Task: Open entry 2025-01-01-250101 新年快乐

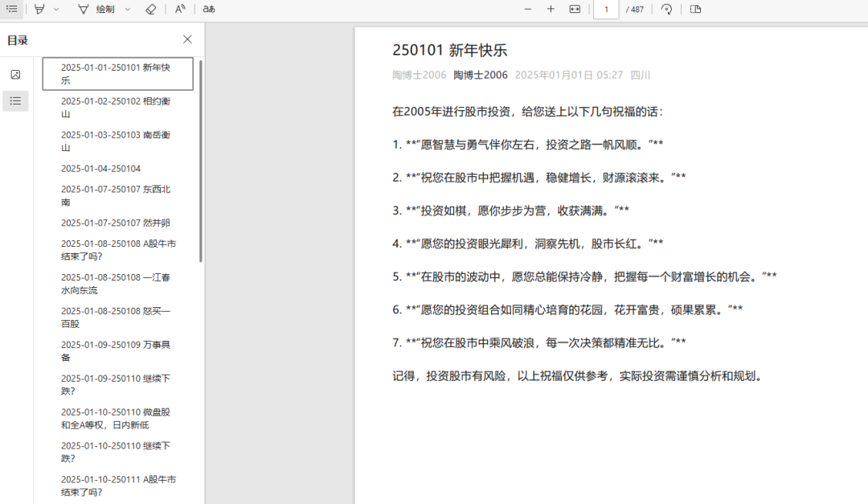Action: [x=118, y=74]
